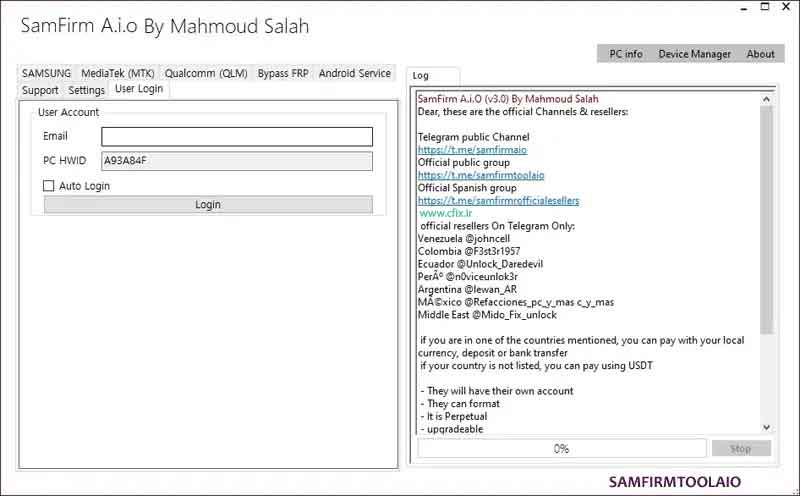Image resolution: width=800 pixels, height=496 pixels.
Task: Click the 'Telegram public Channel' text
Action: [473, 137]
